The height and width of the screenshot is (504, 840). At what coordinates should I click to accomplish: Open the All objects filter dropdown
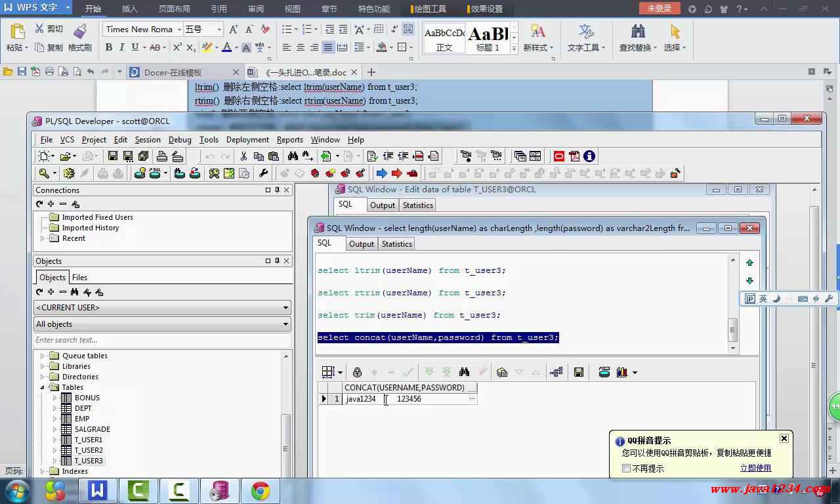tap(286, 324)
